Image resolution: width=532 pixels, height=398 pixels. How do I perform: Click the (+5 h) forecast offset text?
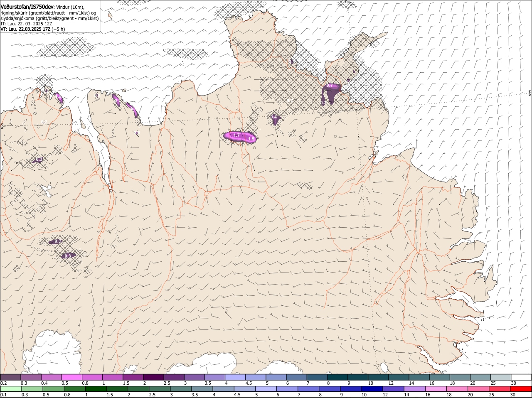click(x=59, y=29)
